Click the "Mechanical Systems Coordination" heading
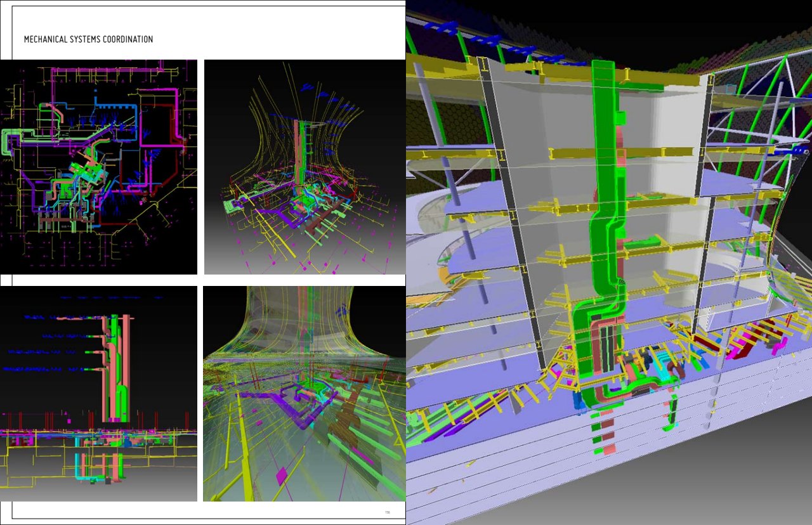812x525 pixels. point(88,39)
